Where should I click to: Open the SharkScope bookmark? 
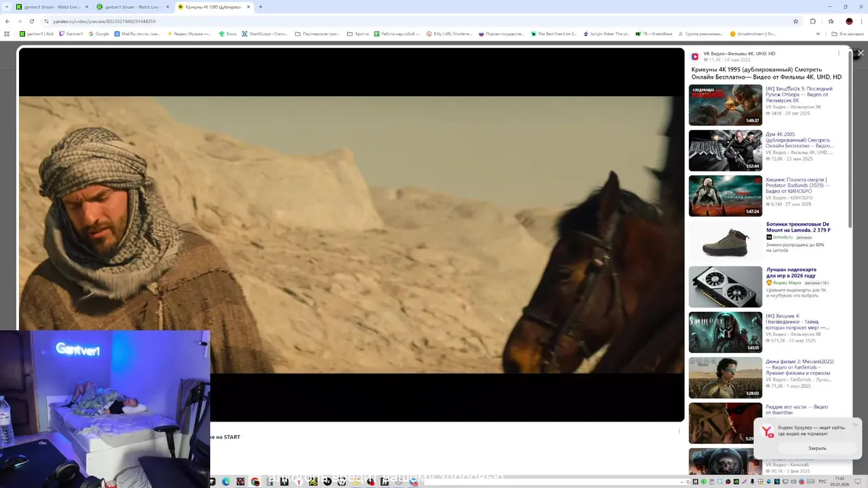coord(265,33)
